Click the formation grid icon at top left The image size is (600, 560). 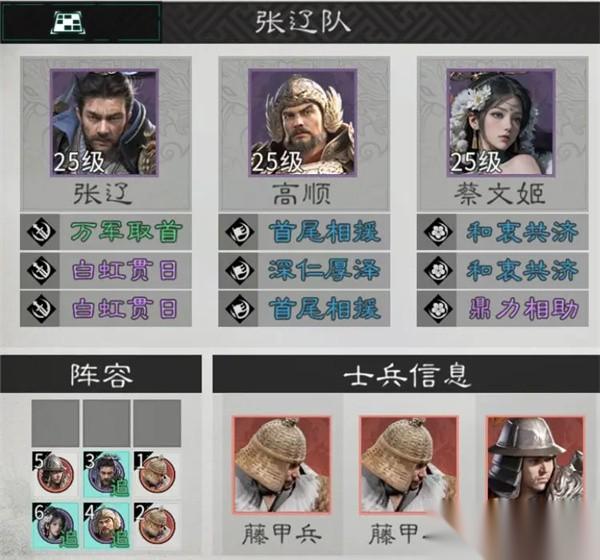tap(68, 22)
